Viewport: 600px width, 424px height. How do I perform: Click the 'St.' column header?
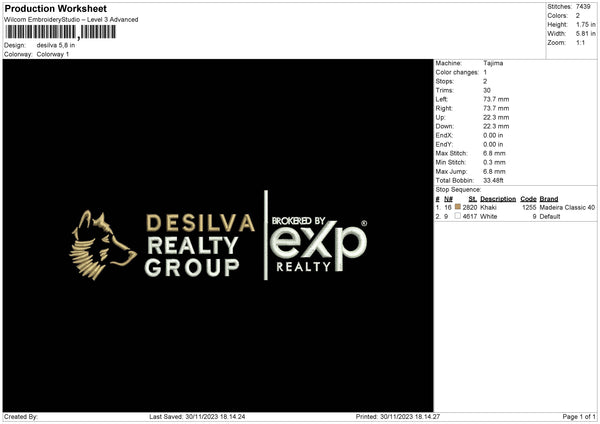473,199
